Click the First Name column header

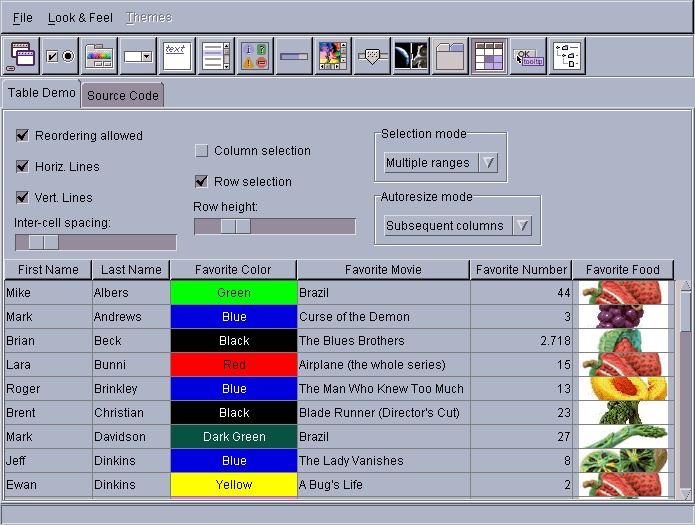pos(48,270)
